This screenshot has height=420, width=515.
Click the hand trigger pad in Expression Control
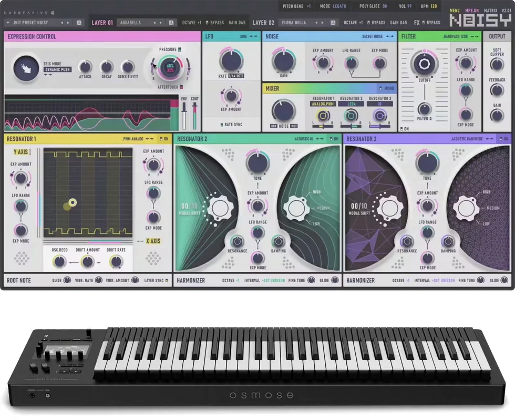[26, 68]
